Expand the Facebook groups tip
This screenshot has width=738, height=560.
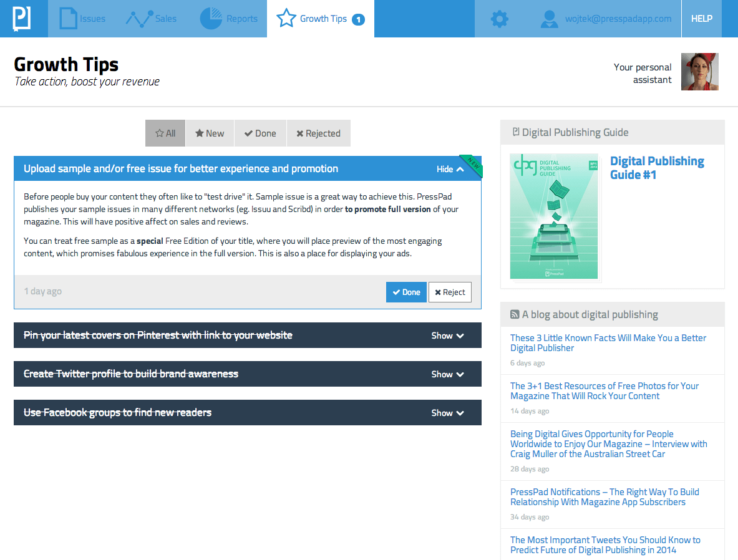447,413
